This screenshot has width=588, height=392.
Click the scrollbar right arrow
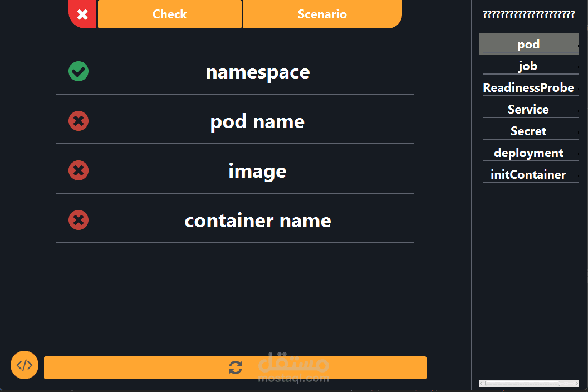[576, 384]
